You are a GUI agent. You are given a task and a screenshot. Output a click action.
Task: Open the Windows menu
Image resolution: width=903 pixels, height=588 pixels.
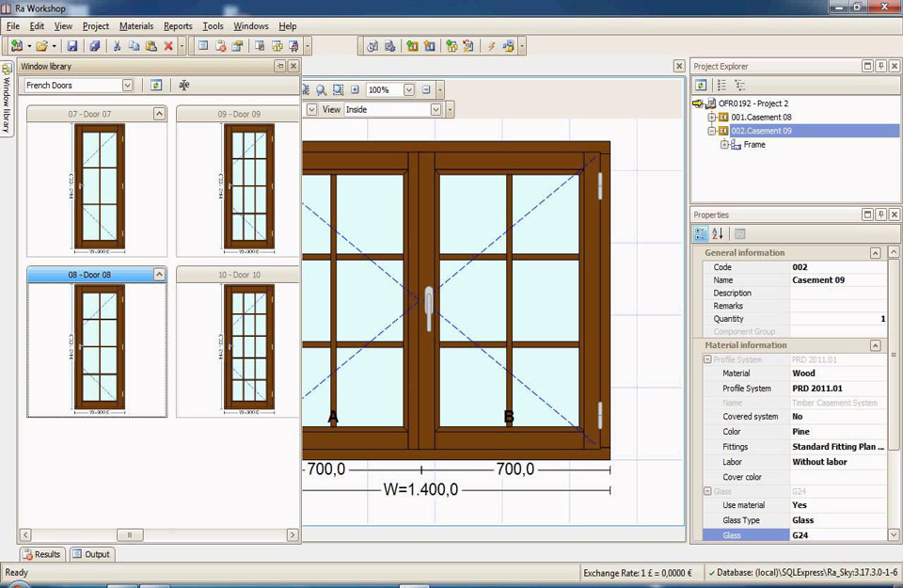click(x=251, y=26)
